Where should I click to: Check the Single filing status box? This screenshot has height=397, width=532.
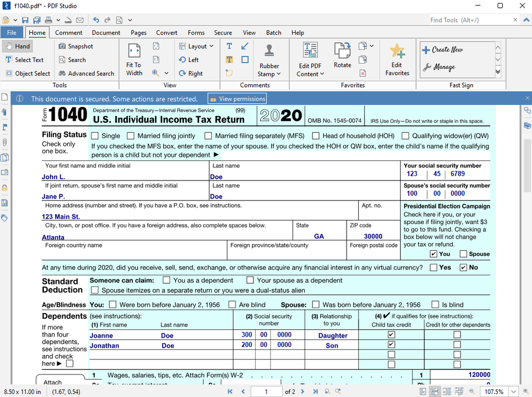pyautogui.click(x=94, y=135)
